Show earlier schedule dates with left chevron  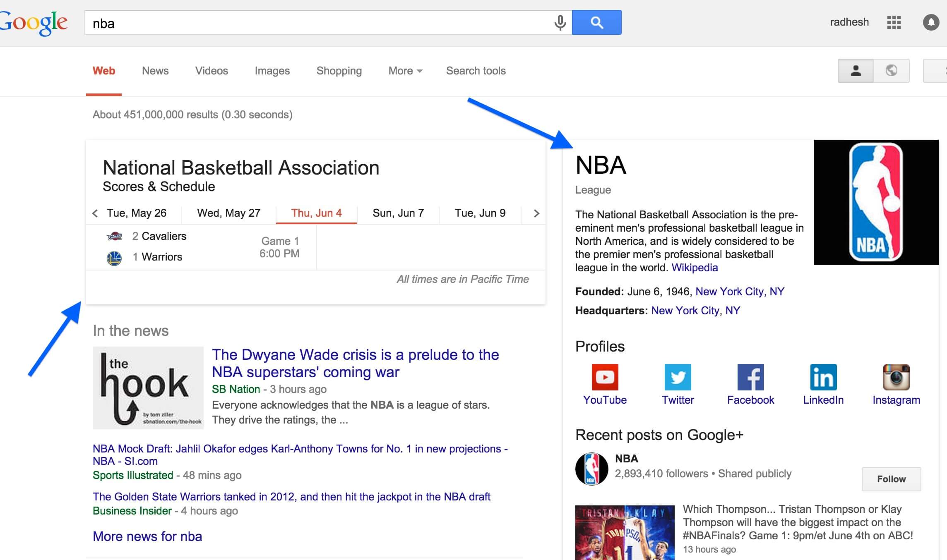coord(95,213)
